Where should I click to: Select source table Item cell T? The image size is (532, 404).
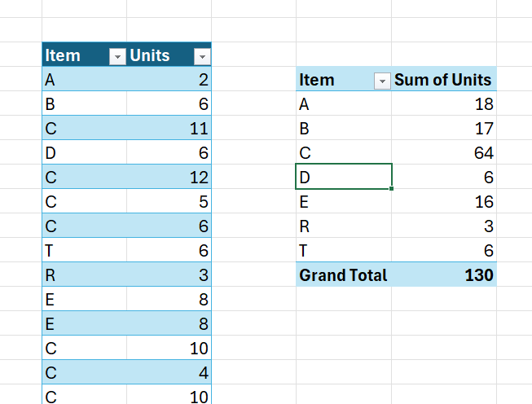pos(84,250)
